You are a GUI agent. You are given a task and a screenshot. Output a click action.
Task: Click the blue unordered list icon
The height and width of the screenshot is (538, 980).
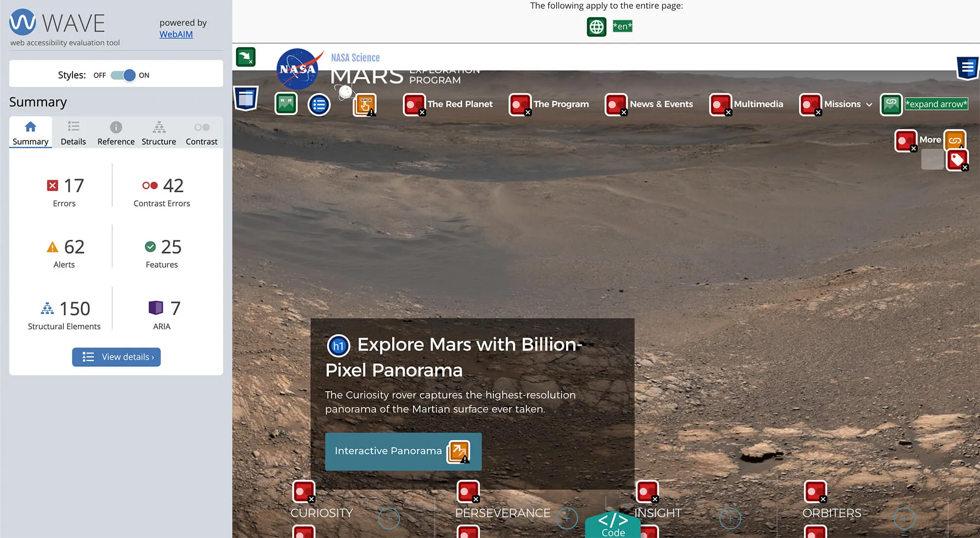point(319,104)
